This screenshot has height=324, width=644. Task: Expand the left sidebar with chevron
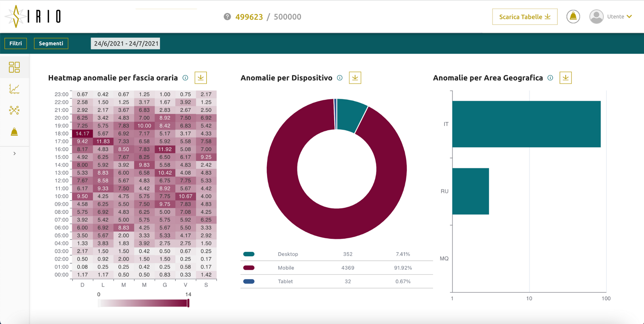tap(14, 154)
